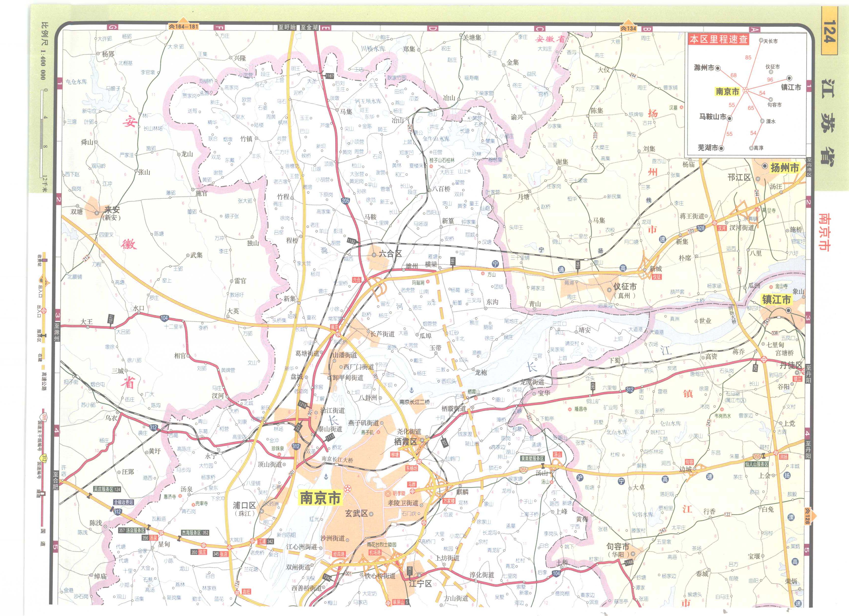The width and height of the screenshot is (849, 616).
Task: Click the 瓜埠 town label
Action: [426, 336]
